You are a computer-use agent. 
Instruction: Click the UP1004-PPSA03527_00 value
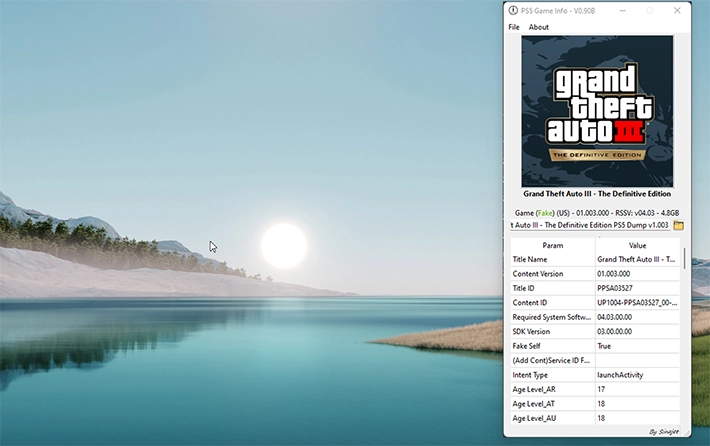point(637,303)
